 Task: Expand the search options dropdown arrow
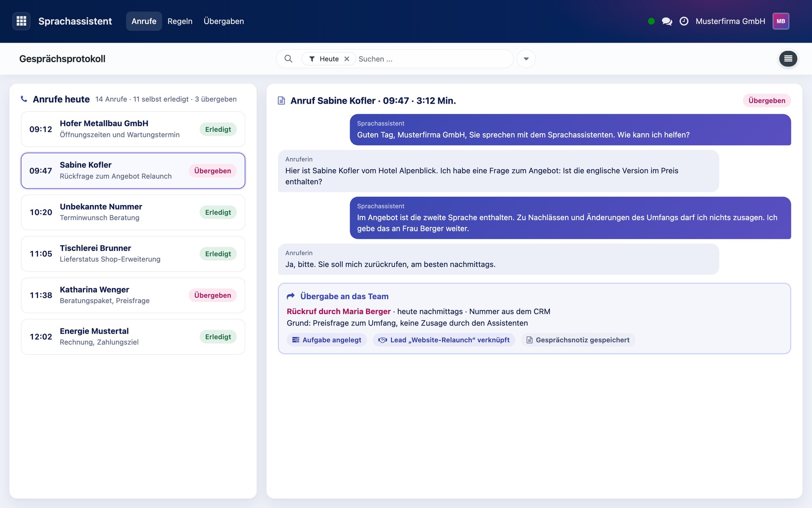point(526,59)
